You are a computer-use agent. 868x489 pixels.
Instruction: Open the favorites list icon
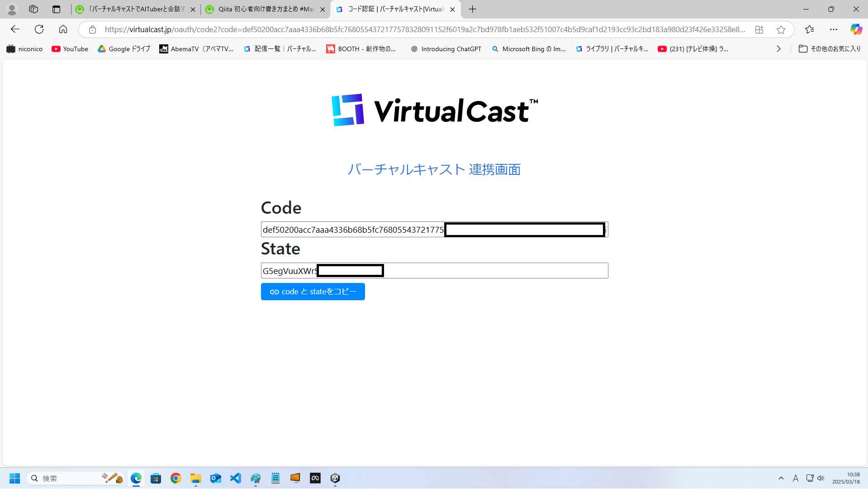[x=810, y=29]
